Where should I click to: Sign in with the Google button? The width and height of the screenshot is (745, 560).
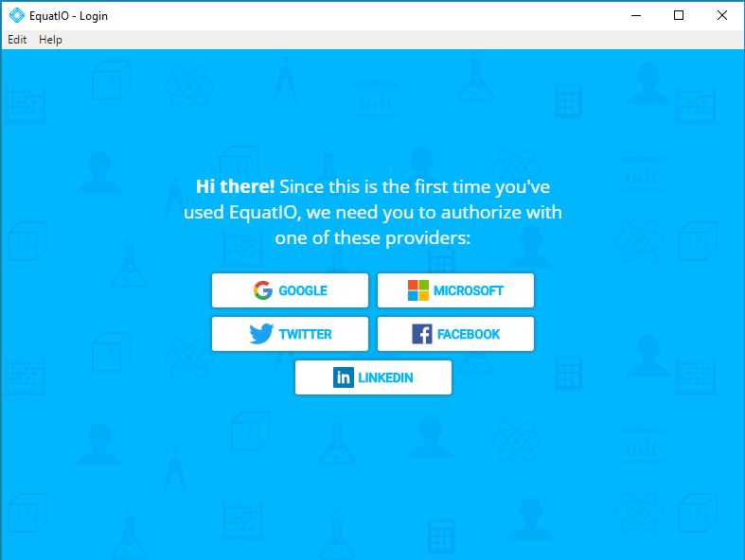(290, 290)
